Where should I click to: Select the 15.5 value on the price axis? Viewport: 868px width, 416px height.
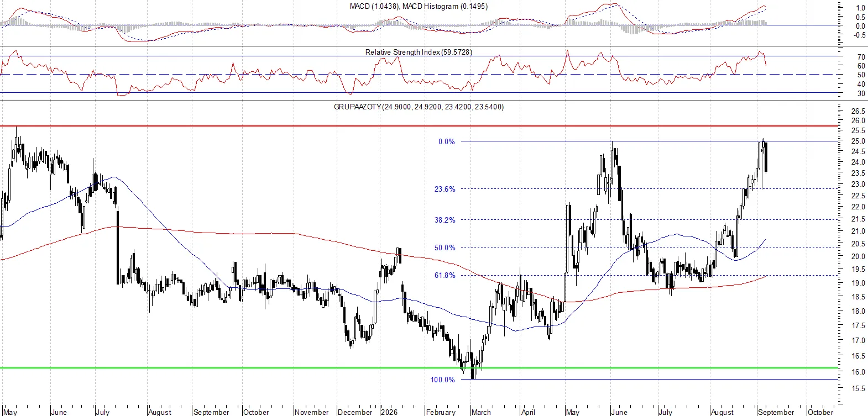pos(859,389)
